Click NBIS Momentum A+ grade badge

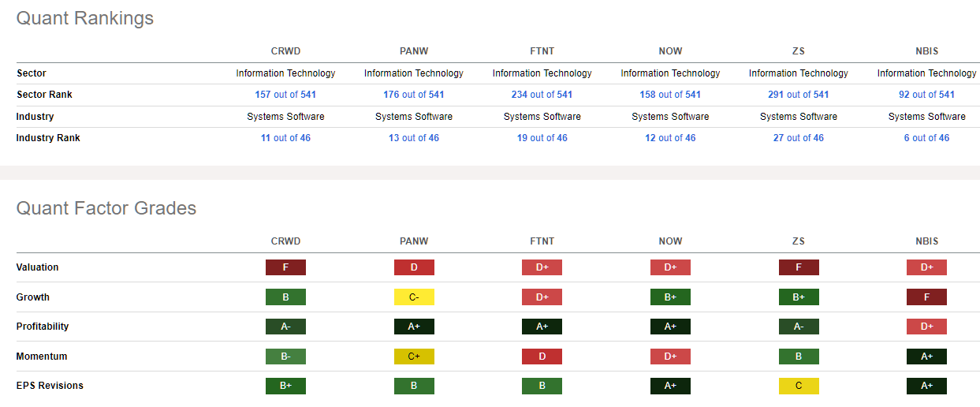(926, 357)
